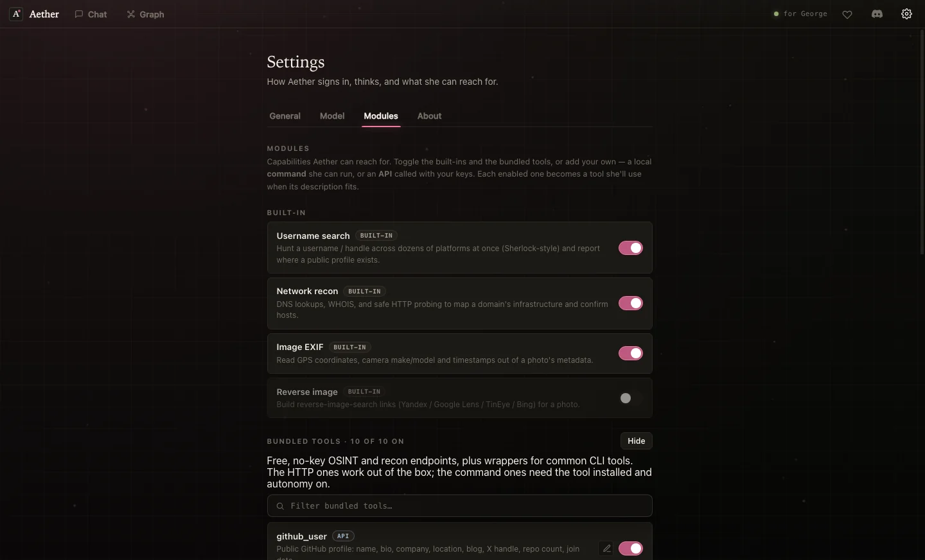Click the 'Read GPS coordinates' description text
The width and height of the screenshot is (925, 560).
tap(435, 360)
